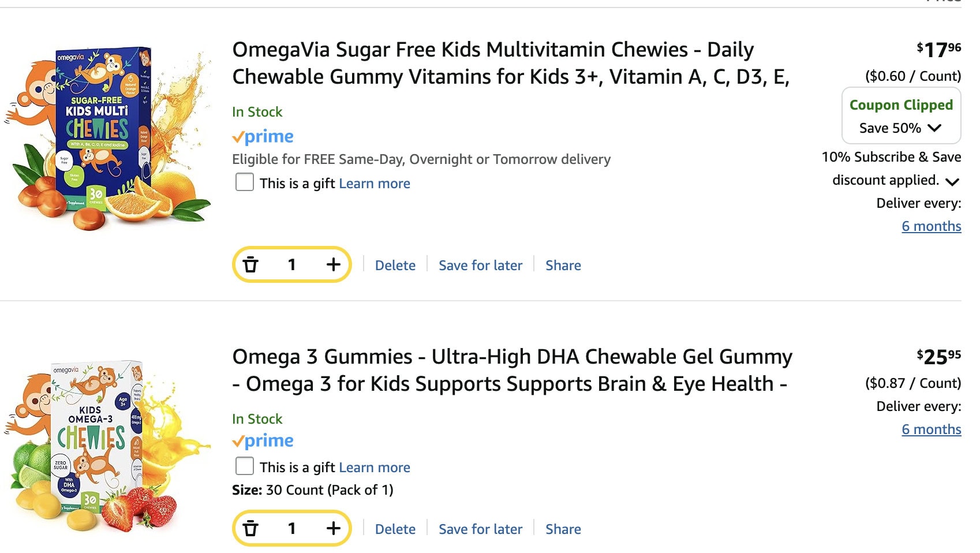The width and height of the screenshot is (980, 553).
Task: Share the Multivitamin Chewies item
Action: coord(563,266)
